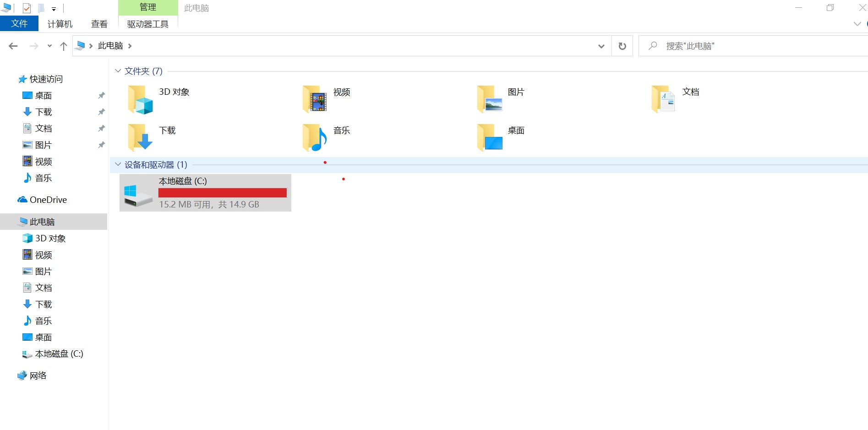Open the 3D 对象 folder in the main pane

(158, 99)
